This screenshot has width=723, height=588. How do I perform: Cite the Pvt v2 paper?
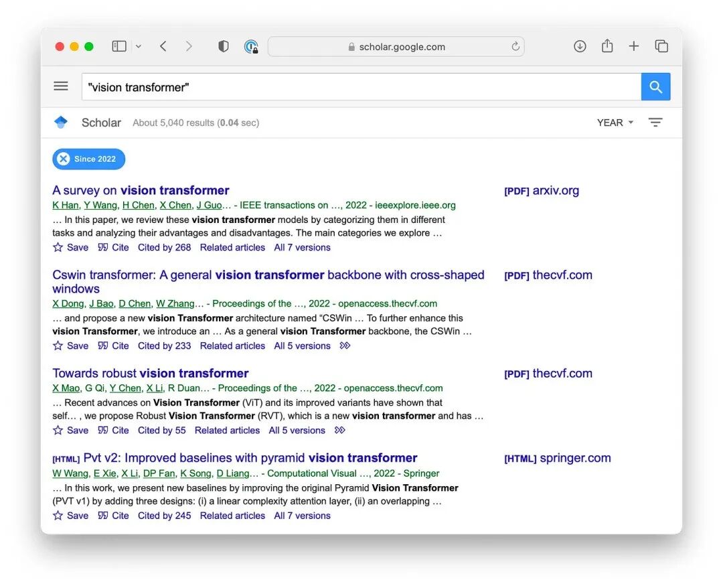tap(113, 515)
